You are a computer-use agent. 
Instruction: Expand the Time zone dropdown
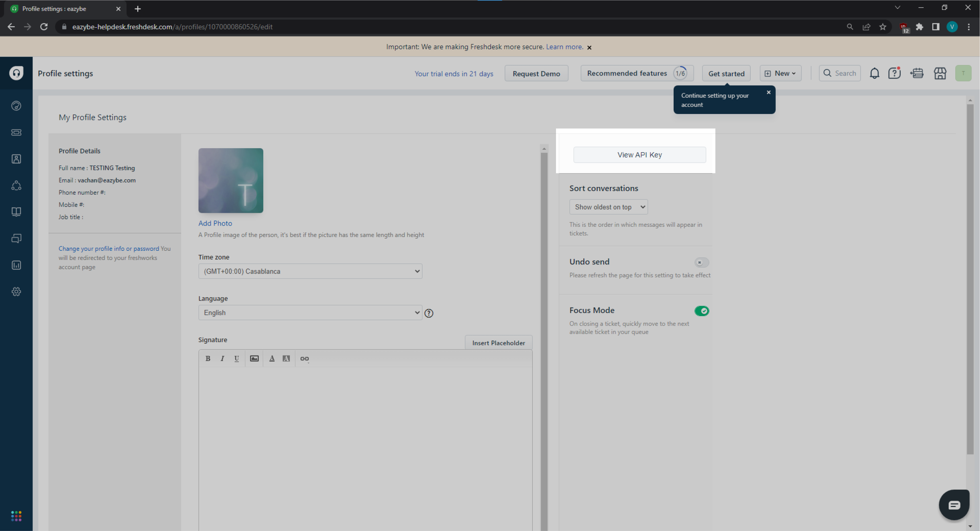click(x=310, y=271)
